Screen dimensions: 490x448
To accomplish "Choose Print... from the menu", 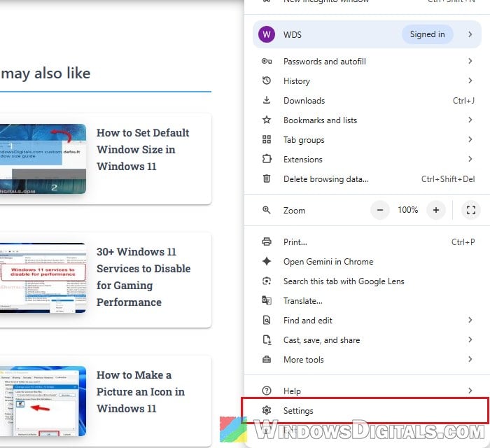I will point(367,241).
